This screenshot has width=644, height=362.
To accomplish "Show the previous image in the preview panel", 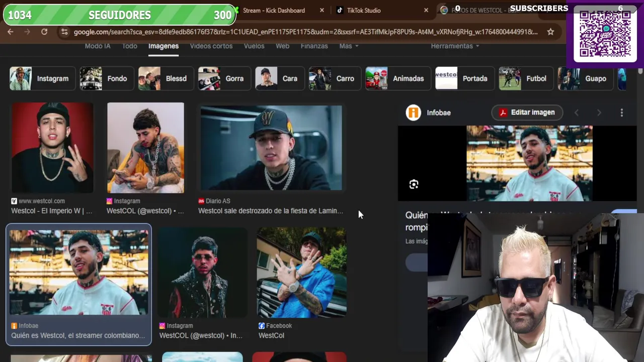I will pos(577,113).
